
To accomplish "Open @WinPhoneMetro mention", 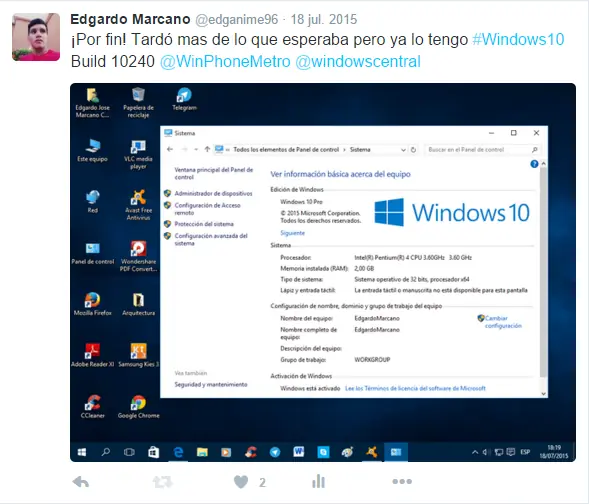I will tap(225, 62).
